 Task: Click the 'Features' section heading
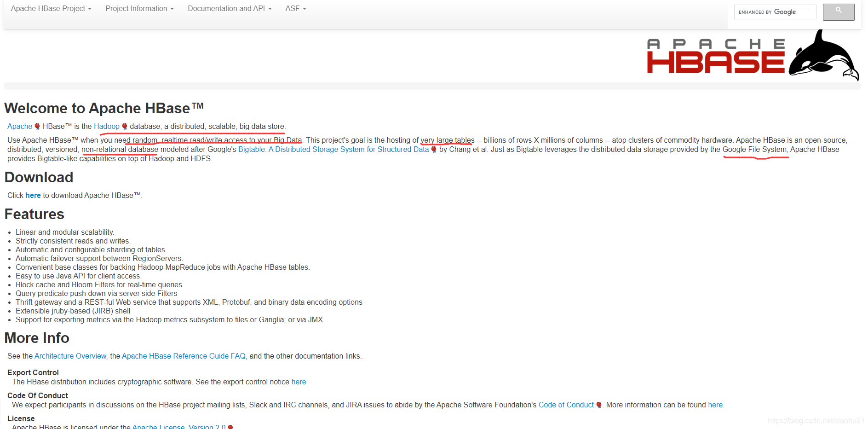[34, 214]
